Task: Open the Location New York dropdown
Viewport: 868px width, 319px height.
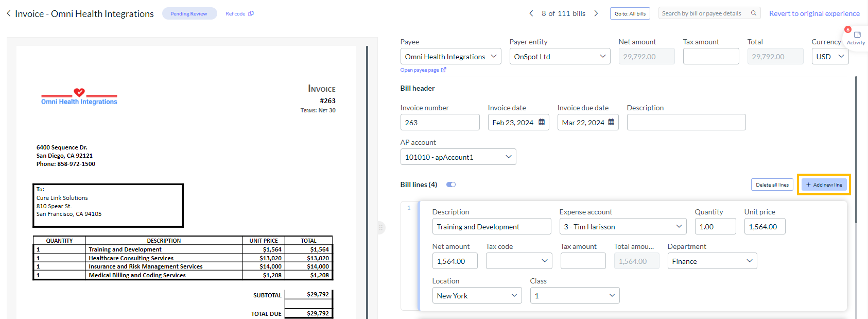Action: point(477,295)
